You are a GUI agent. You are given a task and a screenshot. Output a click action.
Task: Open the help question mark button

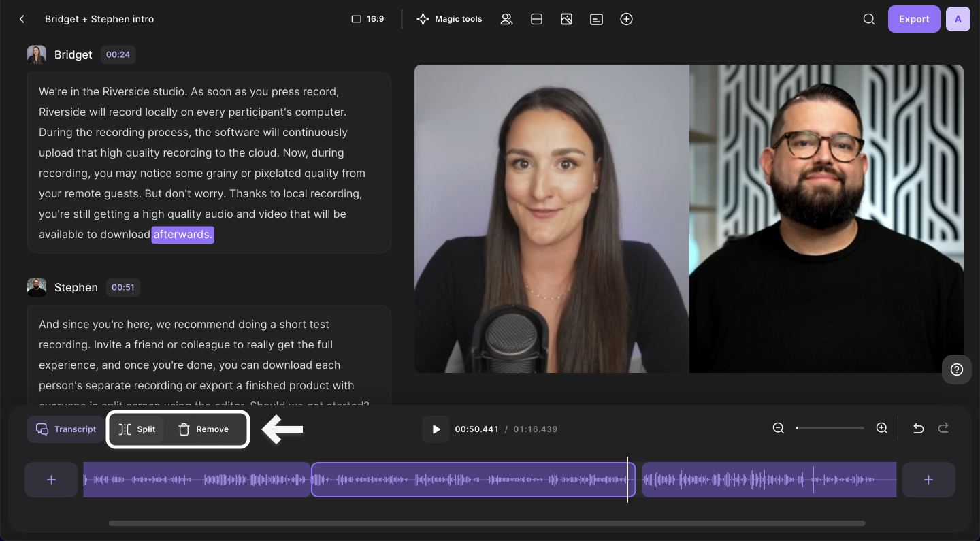(957, 370)
